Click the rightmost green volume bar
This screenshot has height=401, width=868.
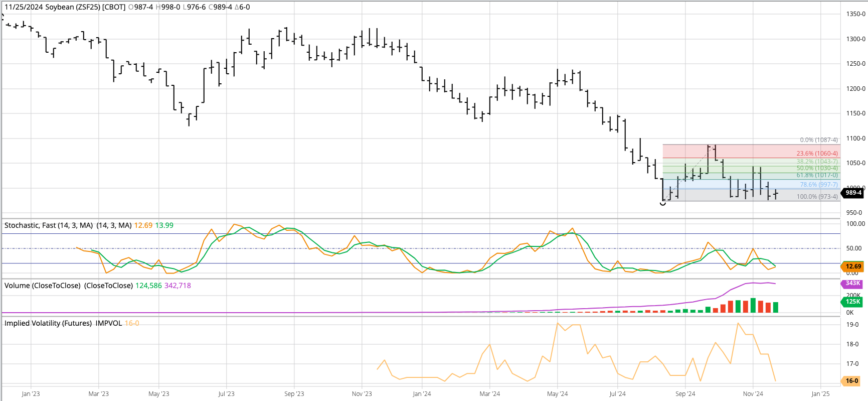click(776, 307)
